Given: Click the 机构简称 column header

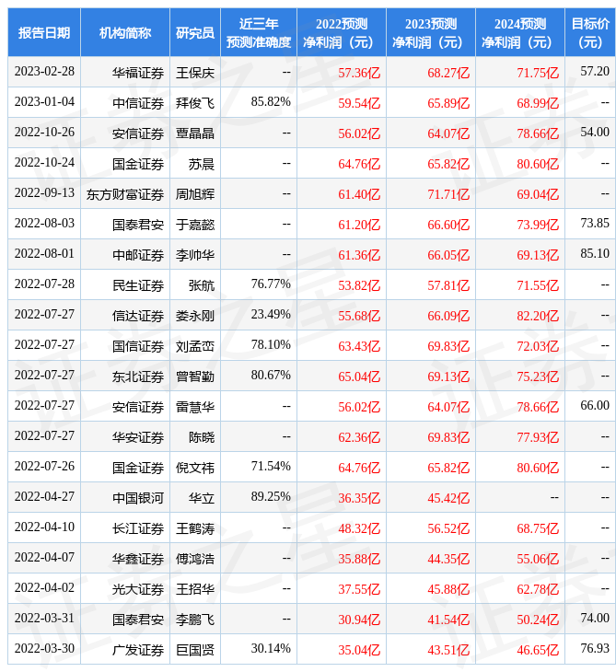Looking at the screenshot, I should coord(124,32).
